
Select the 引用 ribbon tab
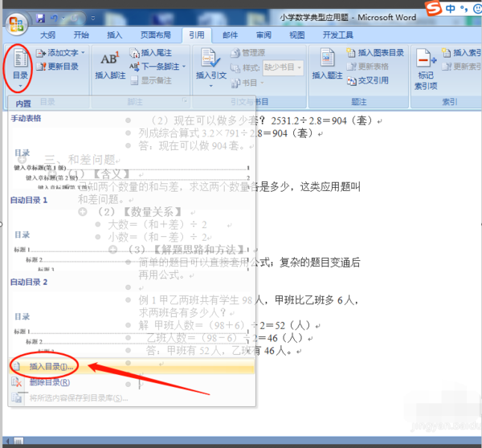point(197,35)
